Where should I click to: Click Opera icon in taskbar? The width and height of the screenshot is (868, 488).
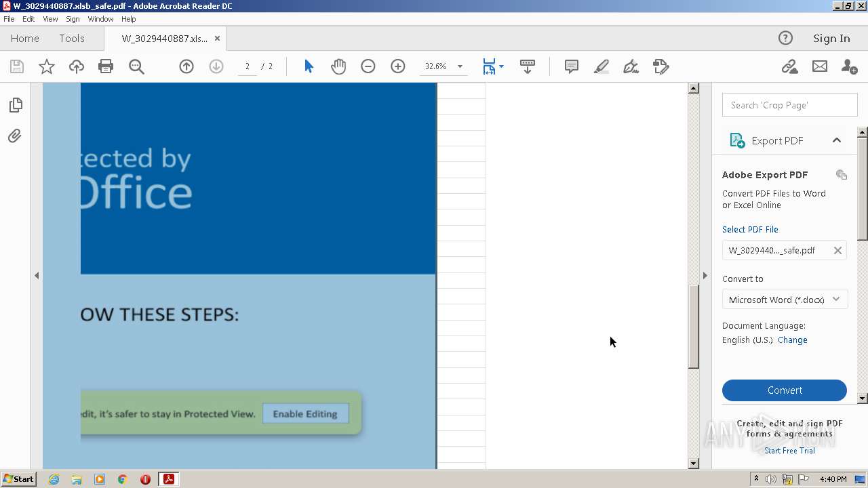[145, 479]
